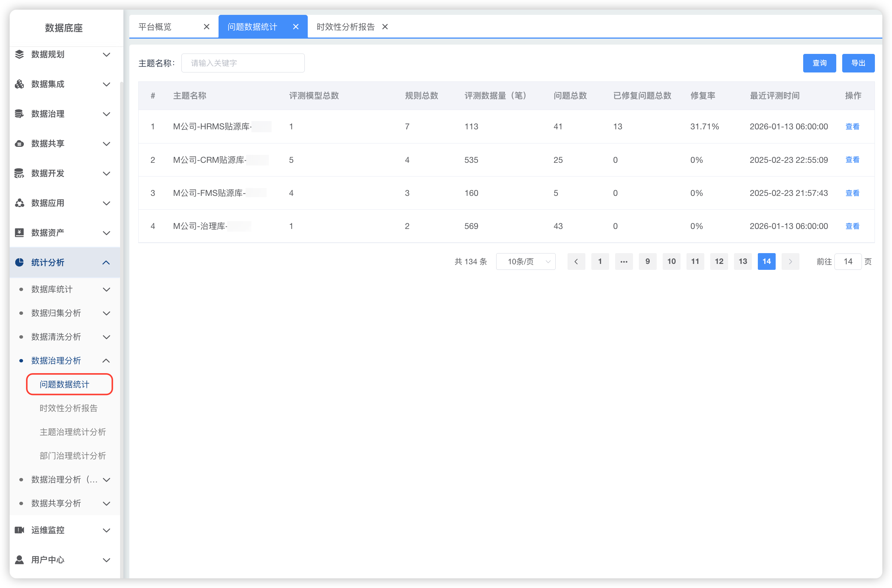Switch to the 时效性分析报告 tab

click(345, 27)
